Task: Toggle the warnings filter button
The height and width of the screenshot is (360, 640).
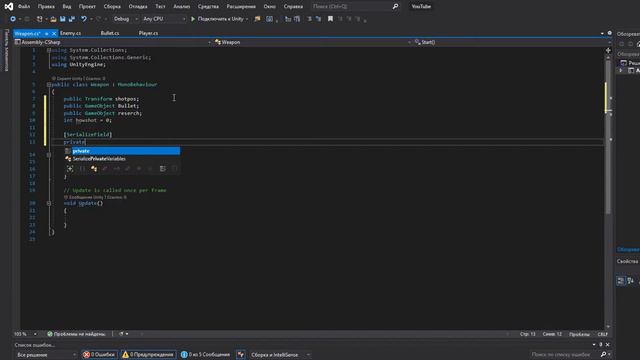Action: [x=148, y=355]
